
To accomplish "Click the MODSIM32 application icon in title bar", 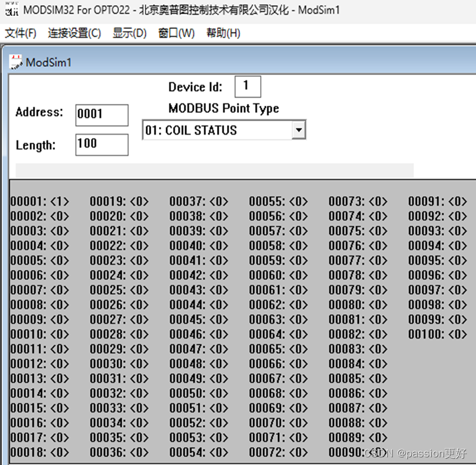I will pyautogui.click(x=12, y=9).
